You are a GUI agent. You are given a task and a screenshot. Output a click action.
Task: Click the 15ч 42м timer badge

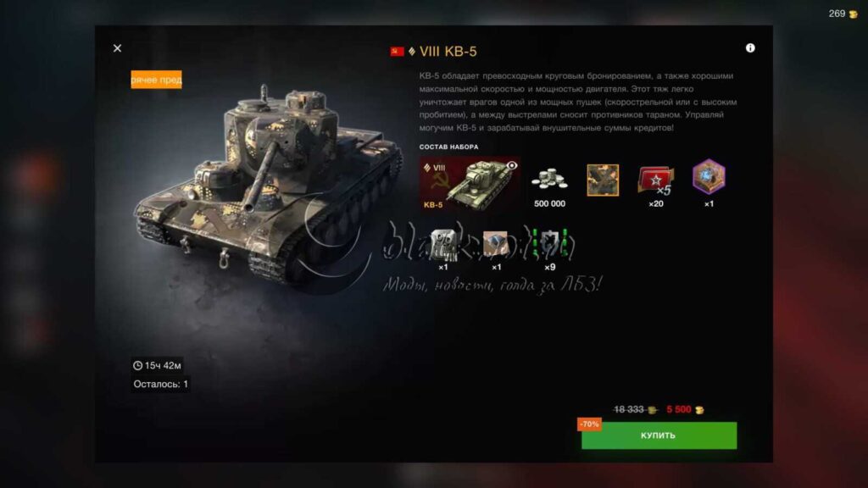point(157,365)
